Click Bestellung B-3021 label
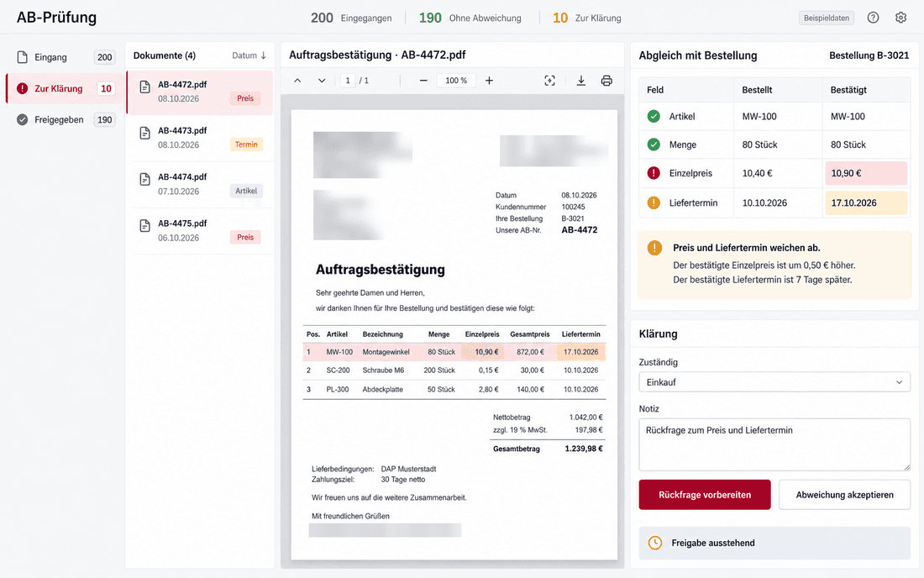Image resolution: width=924 pixels, height=578 pixels. coord(869,55)
